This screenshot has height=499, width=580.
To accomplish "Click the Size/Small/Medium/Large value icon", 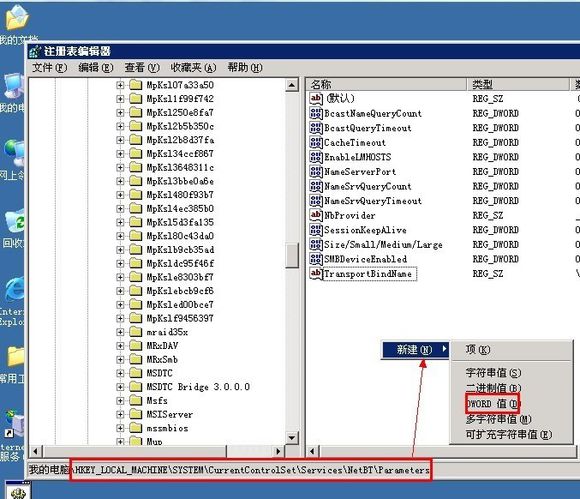I will [316, 245].
